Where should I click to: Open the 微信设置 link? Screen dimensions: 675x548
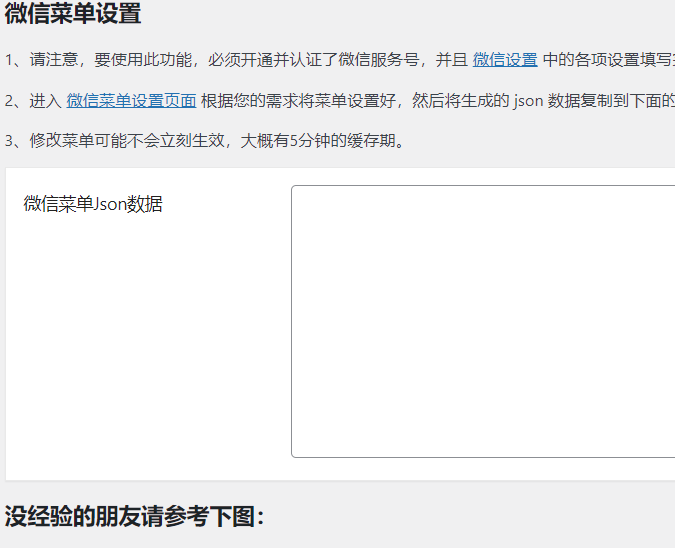(505, 59)
